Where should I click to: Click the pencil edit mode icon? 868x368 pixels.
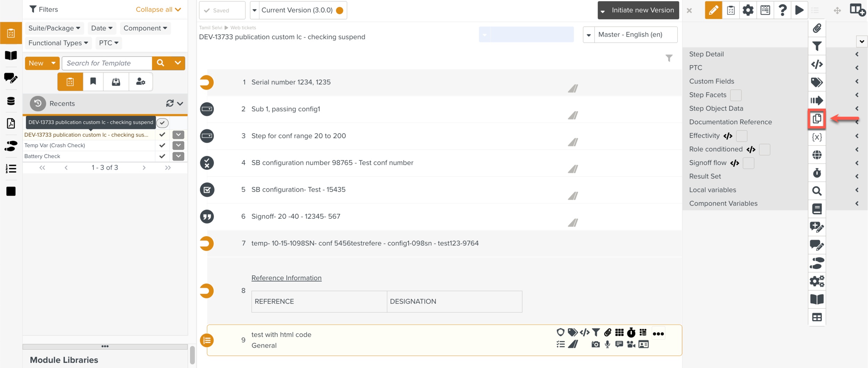coord(713,10)
